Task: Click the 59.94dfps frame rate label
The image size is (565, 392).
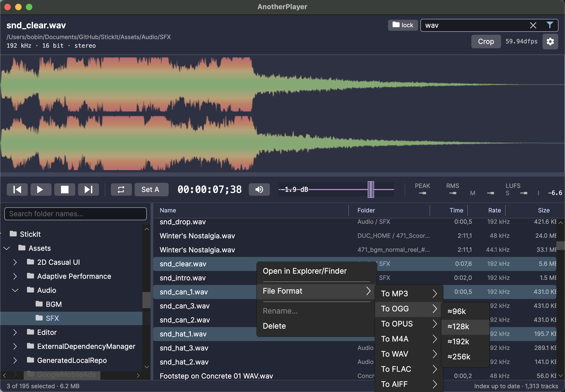Action: pos(521,41)
